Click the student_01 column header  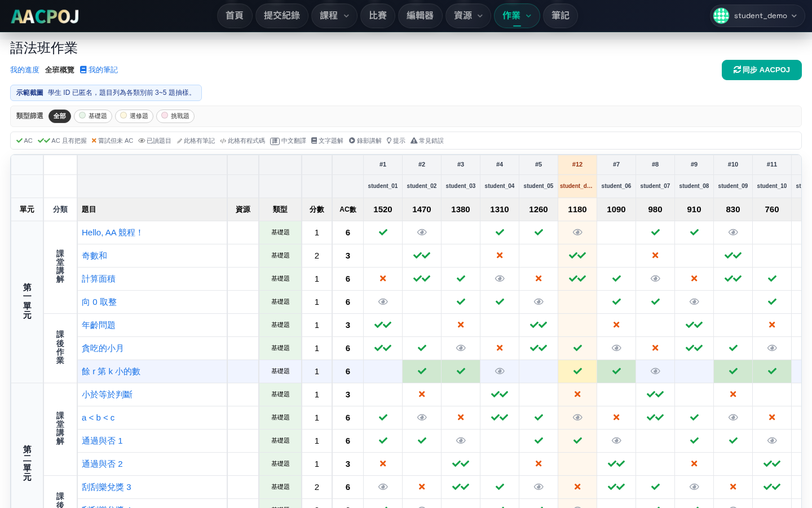383,186
